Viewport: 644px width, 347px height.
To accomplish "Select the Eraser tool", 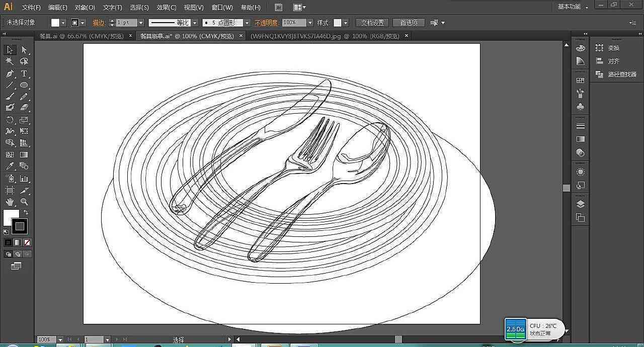I will point(24,108).
